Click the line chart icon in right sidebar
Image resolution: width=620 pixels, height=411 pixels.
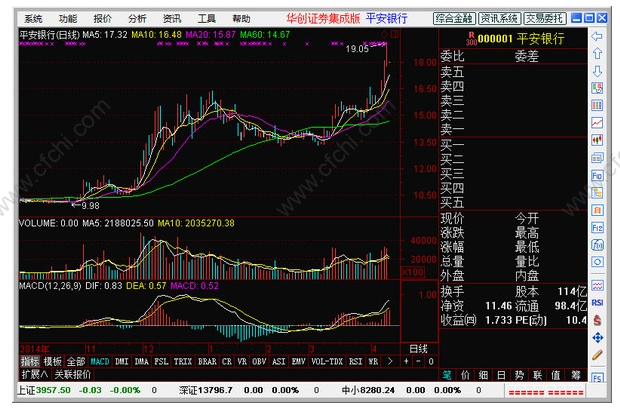pos(597,123)
